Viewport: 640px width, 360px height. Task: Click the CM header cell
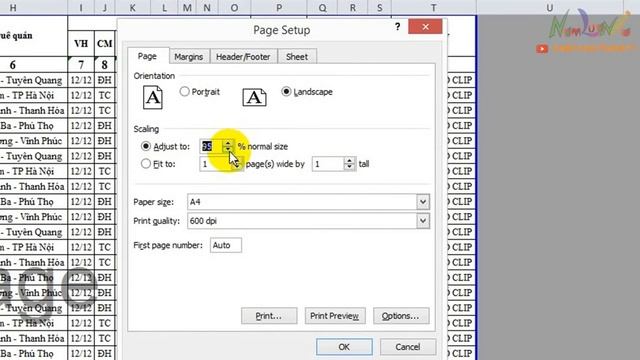(104, 43)
